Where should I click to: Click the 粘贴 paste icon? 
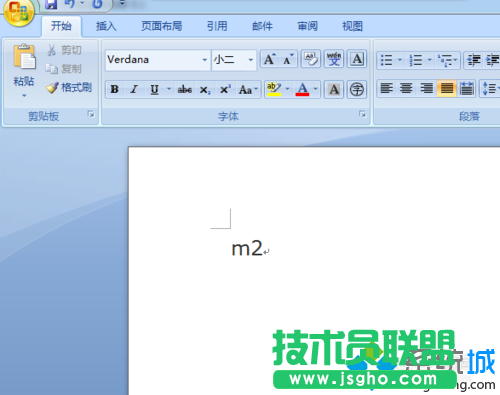tap(24, 57)
